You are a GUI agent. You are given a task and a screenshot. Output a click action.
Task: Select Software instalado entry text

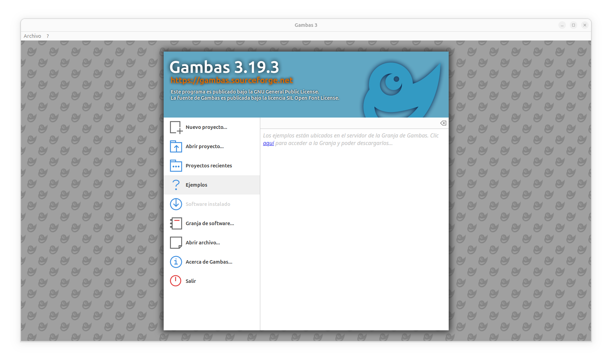pos(208,204)
